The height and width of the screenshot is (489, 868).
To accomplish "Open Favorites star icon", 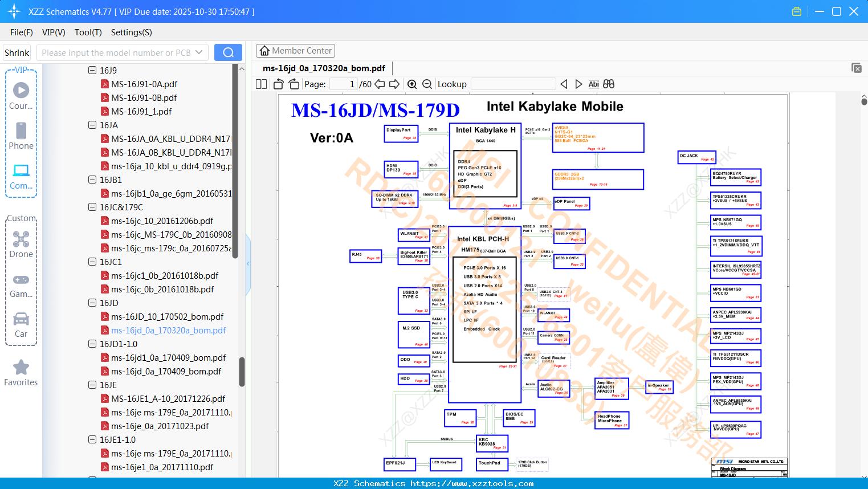I will (x=21, y=367).
